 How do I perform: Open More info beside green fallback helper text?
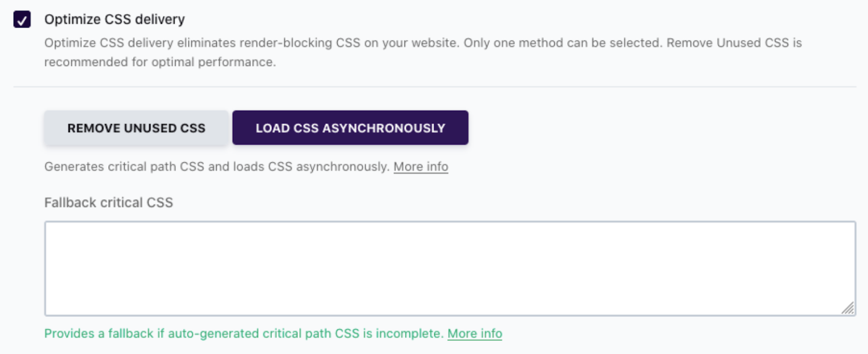tap(474, 334)
